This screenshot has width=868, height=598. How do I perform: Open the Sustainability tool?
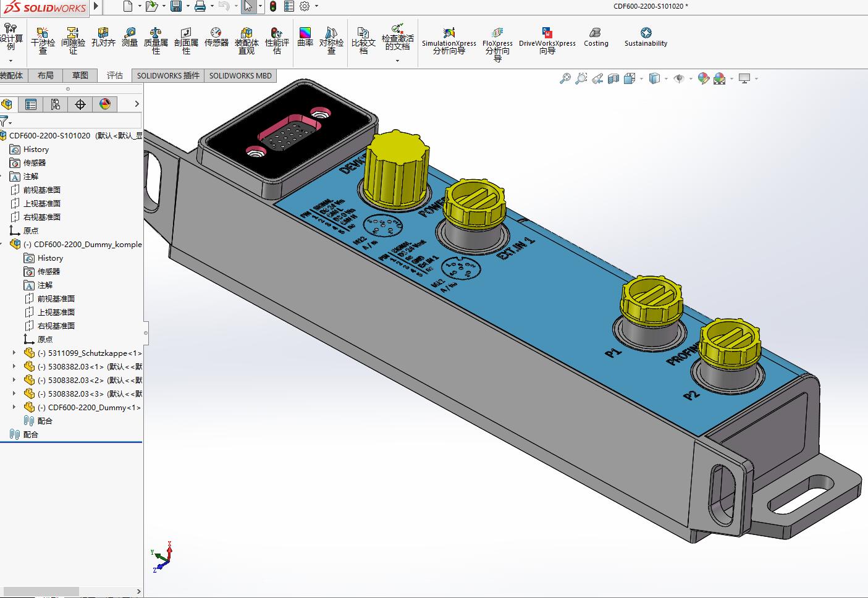pos(646,37)
